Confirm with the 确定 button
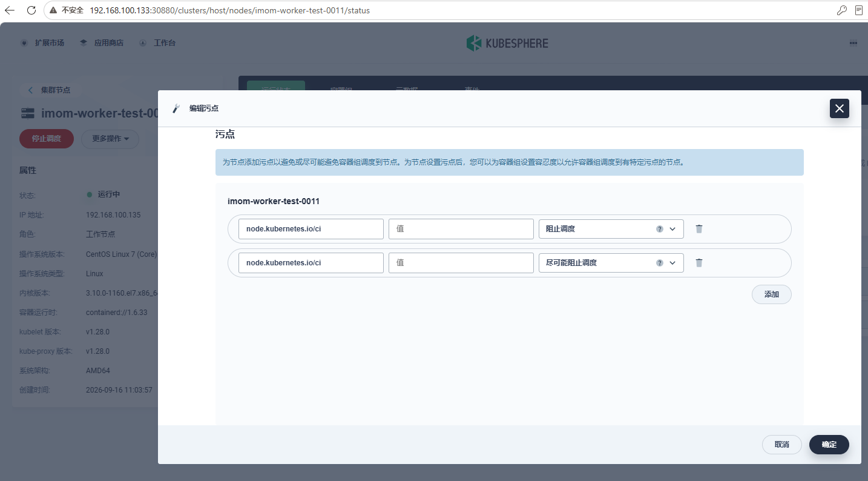868x481 pixels. coord(829,445)
